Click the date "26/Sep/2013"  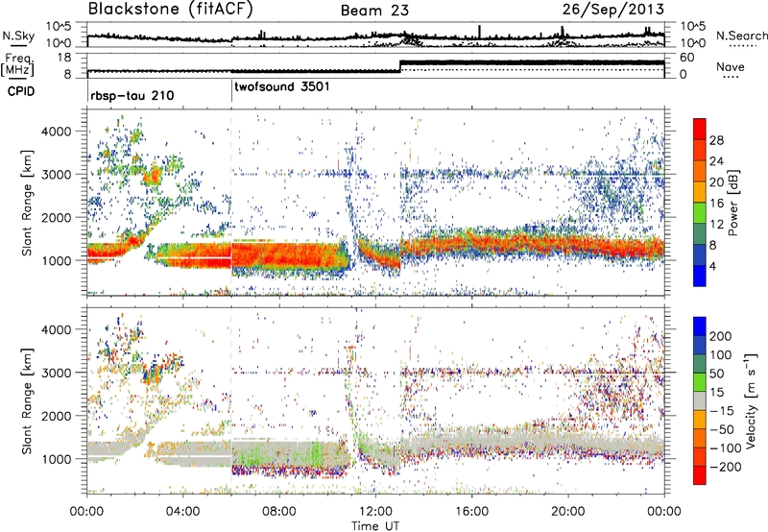613,9
